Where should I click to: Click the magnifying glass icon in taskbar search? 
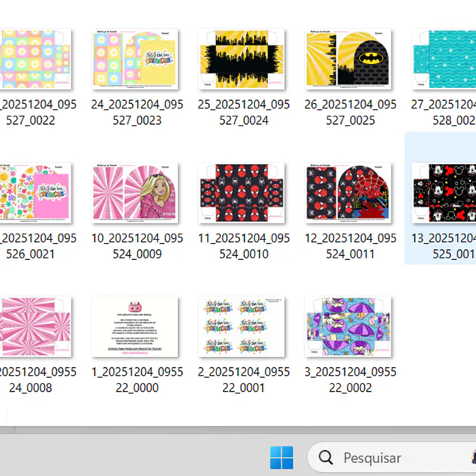click(x=326, y=458)
